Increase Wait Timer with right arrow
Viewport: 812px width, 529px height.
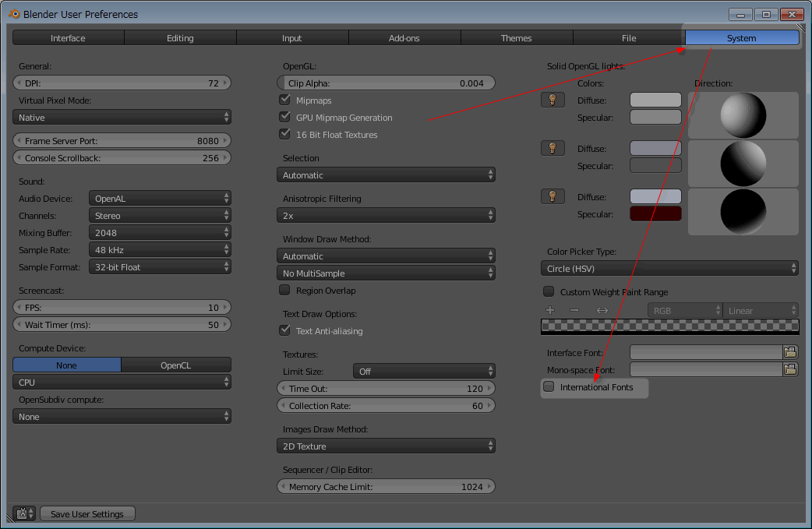pos(225,325)
